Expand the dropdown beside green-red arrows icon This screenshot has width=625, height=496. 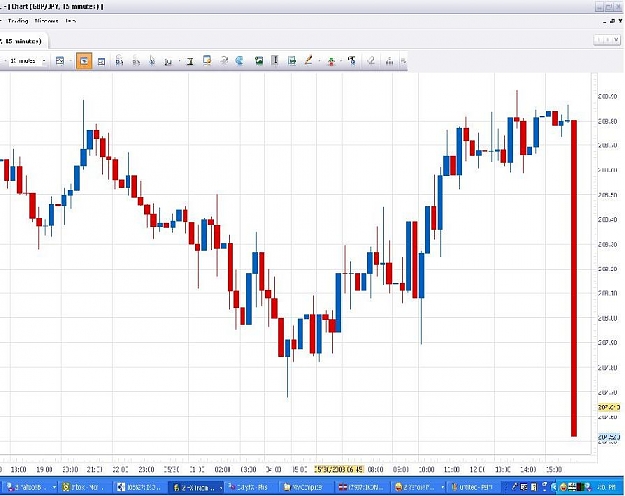pos(341,61)
